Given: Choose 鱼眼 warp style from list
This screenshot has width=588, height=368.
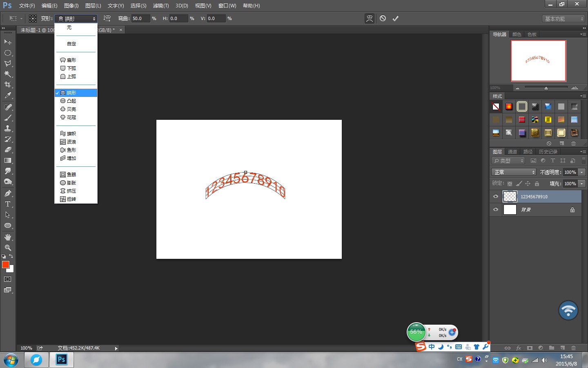Looking at the screenshot, I should [76, 175].
